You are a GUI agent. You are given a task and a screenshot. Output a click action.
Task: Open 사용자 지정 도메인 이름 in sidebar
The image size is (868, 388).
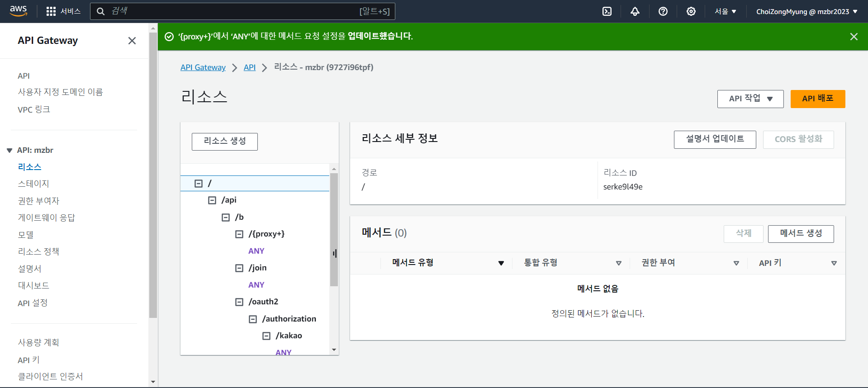60,92
